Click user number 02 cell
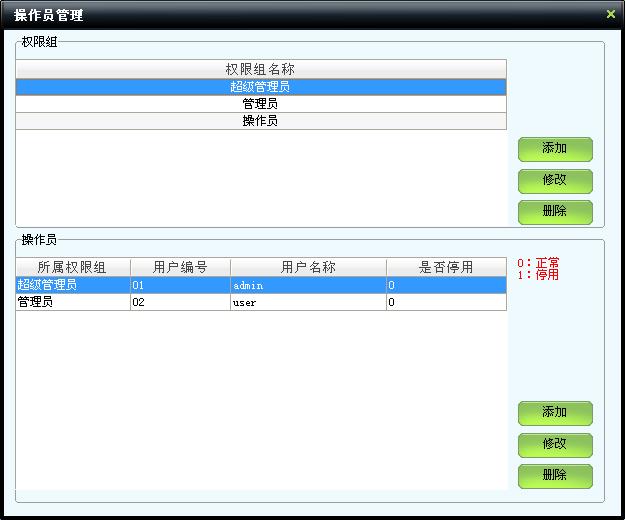625x520 pixels. [180, 302]
